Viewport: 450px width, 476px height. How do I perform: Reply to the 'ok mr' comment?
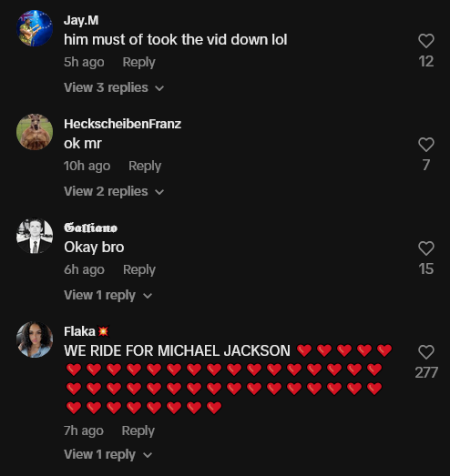coord(145,166)
